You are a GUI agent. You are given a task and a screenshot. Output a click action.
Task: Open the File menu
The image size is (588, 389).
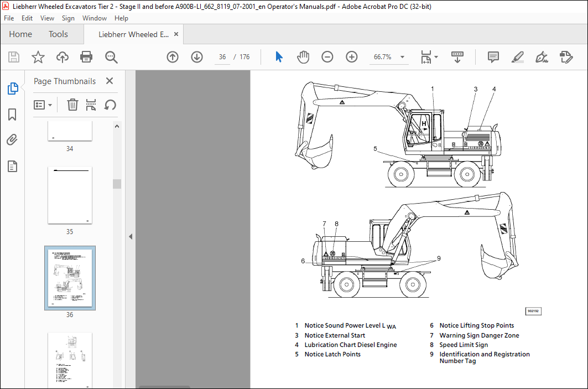point(9,18)
